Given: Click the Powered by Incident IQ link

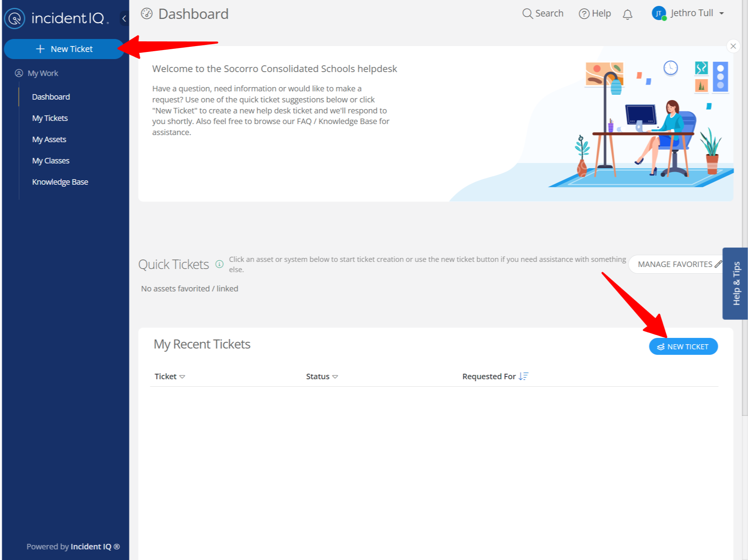Looking at the screenshot, I should pyautogui.click(x=73, y=547).
